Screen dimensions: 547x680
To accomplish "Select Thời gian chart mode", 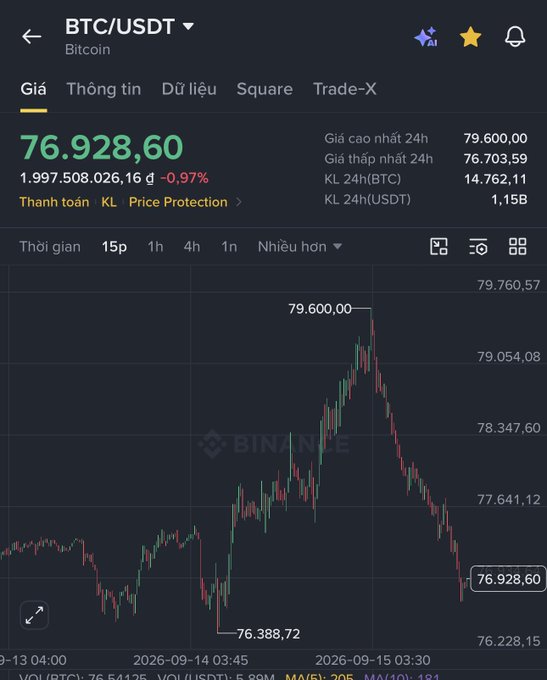I will 50,247.
